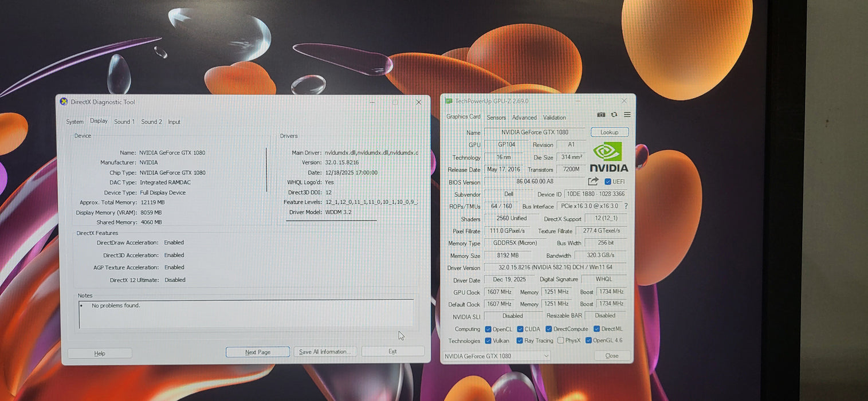The image size is (868, 401).
Task: Click the Transistors value 7200M
Action: pyautogui.click(x=571, y=170)
